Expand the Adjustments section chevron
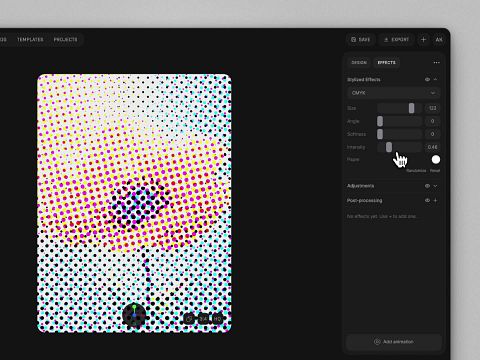Screen dimensions: 480x360 (x=436, y=186)
